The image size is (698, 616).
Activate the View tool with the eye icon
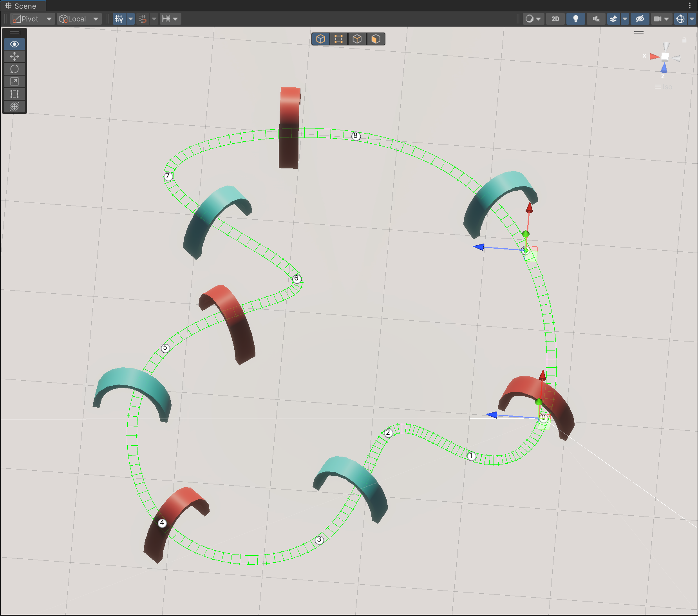click(14, 44)
